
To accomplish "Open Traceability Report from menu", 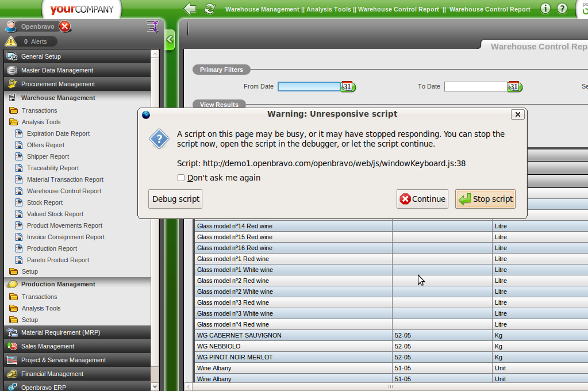I will click(x=52, y=168).
